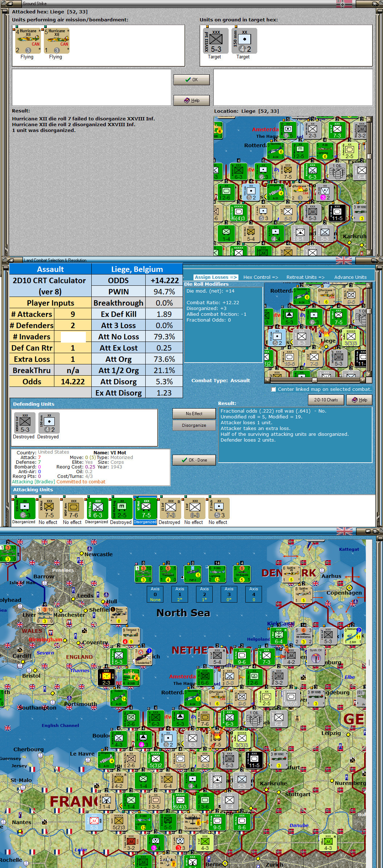383x868 pixels.
Task: Select Spitfire unit in Denmark
Action: [x=291, y=574]
